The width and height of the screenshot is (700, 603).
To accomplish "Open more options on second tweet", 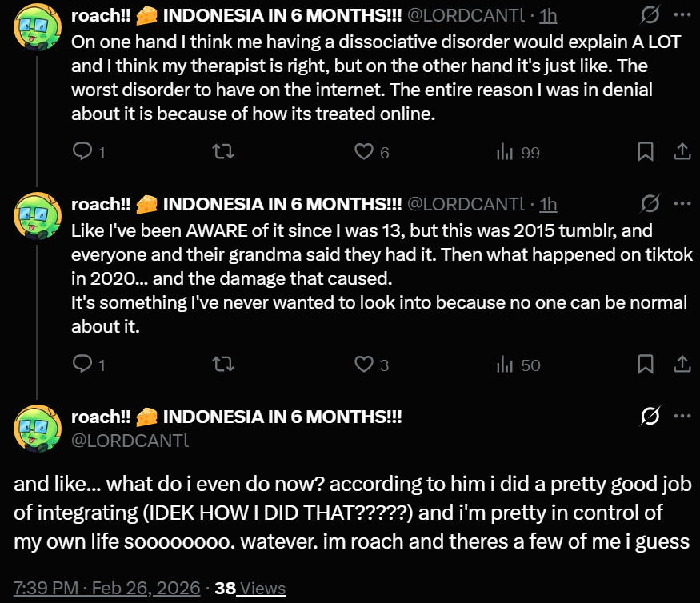I will pos(682,204).
